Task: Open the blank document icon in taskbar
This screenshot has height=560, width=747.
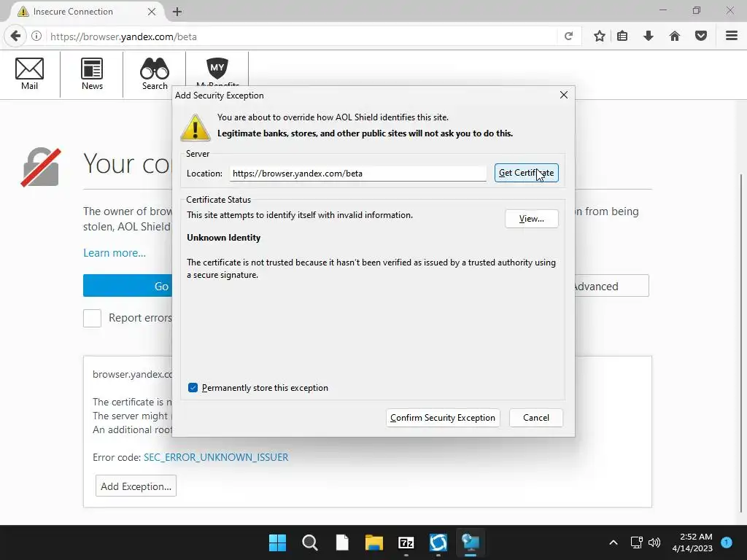Action: 342,542
